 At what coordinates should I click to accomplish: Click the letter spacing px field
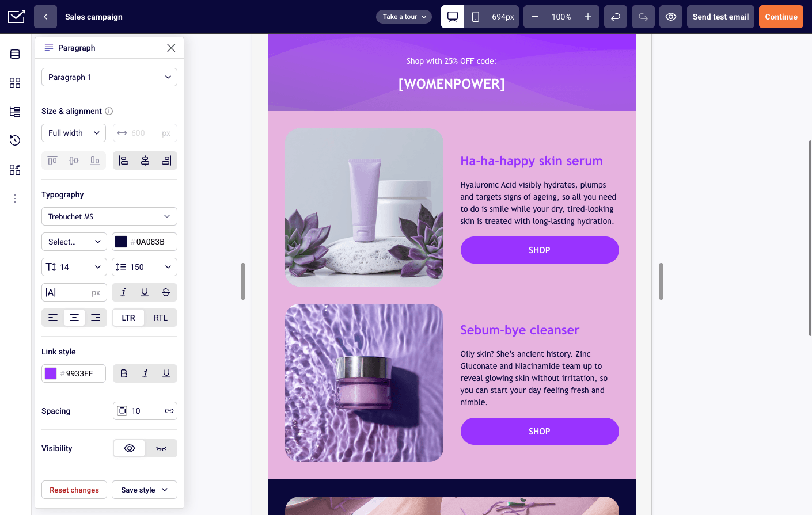(74, 292)
